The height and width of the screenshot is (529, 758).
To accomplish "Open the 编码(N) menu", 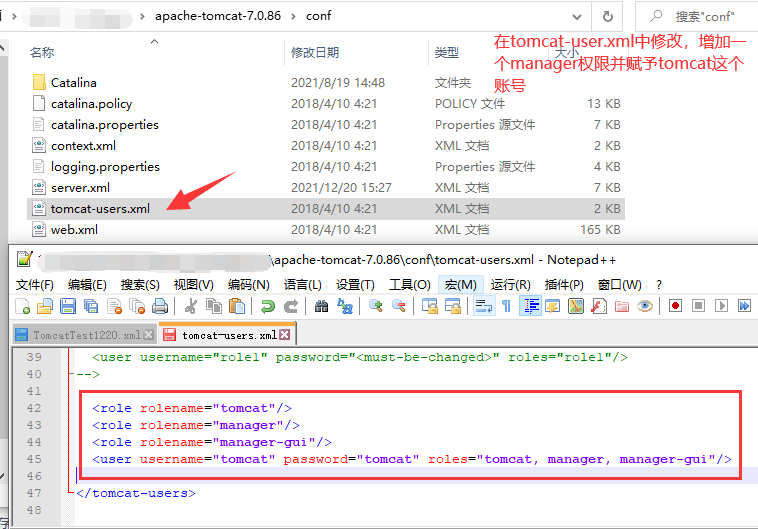I will [248, 285].
